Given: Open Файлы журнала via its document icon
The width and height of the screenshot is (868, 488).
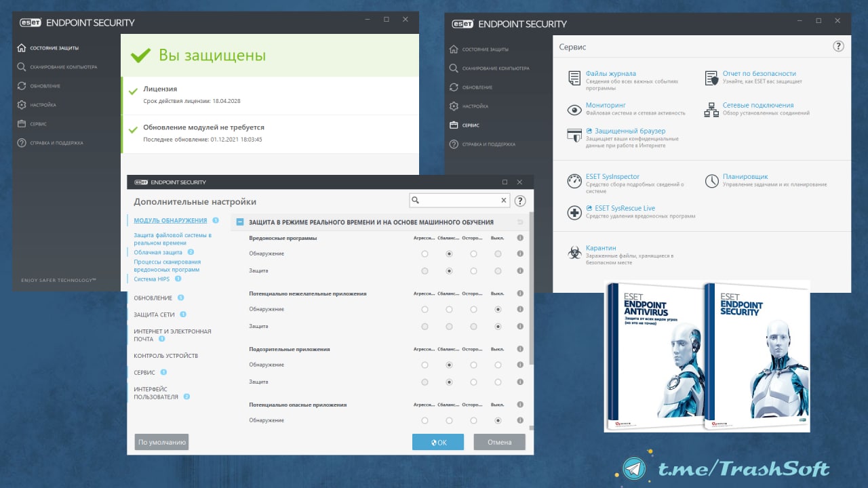Looking at the screenshot, I should pyautogui.click(x=574, y=78).
